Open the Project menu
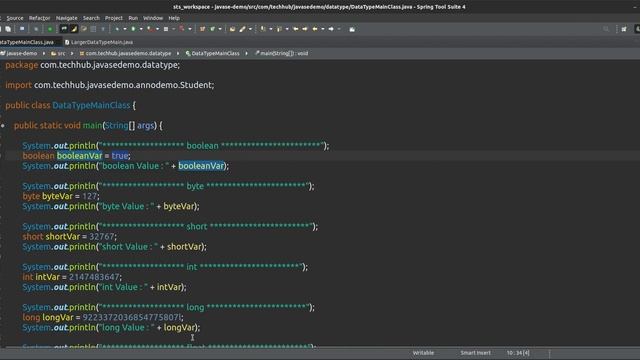This screenshot has width=640, height=360. (x=113, y=18)
